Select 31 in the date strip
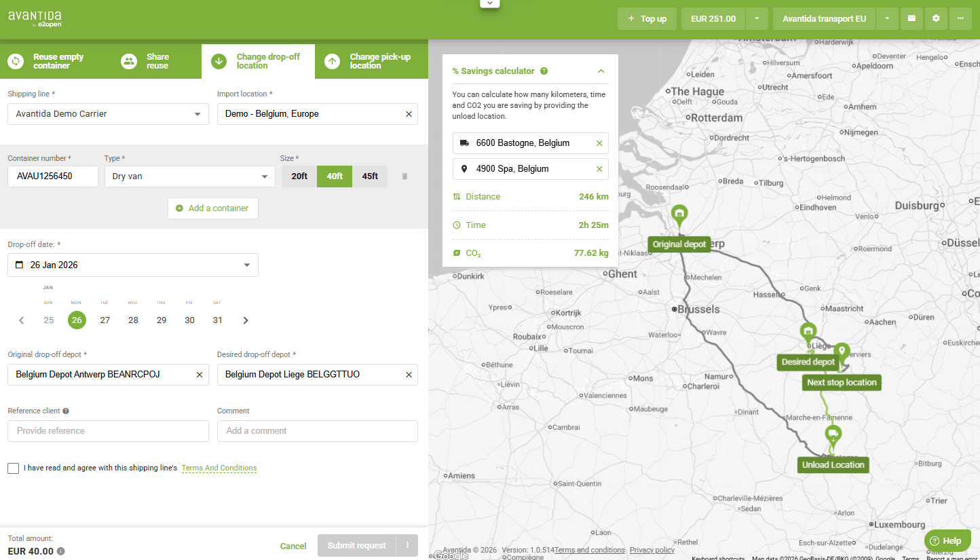This screenshot has width=980, height=560. 217,320
